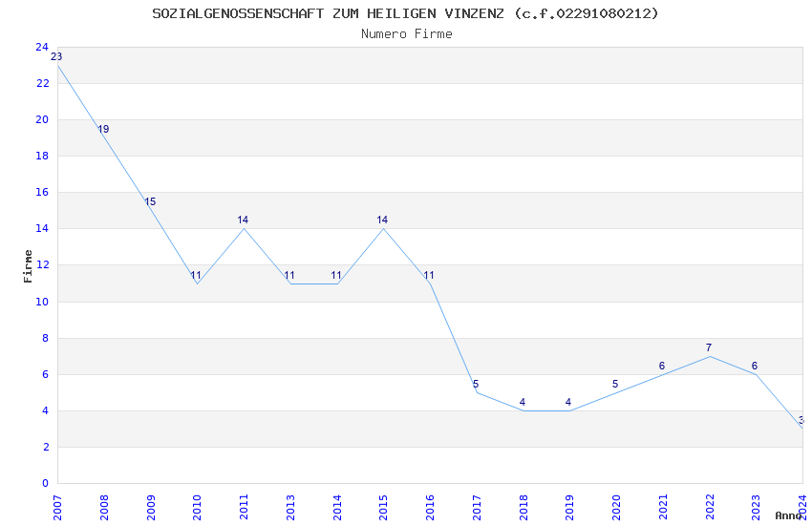Click x-axis year label 2011

[x=244, y=508]
